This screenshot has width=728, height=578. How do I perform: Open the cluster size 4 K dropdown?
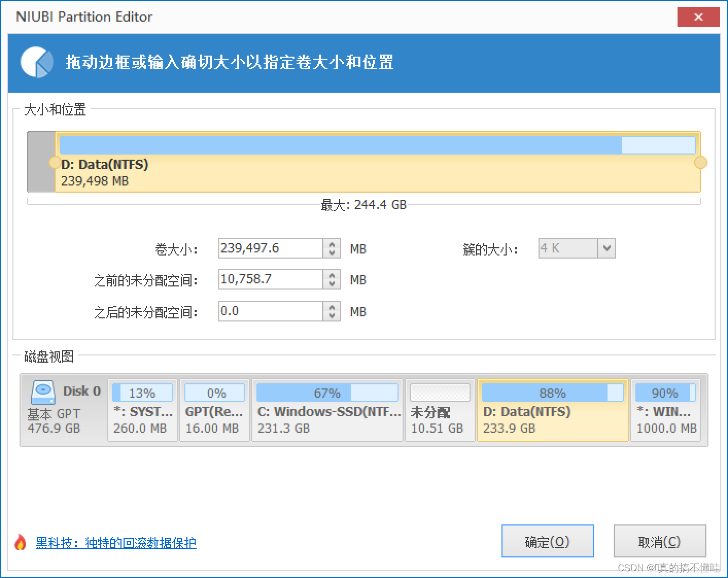pos(606,248)
